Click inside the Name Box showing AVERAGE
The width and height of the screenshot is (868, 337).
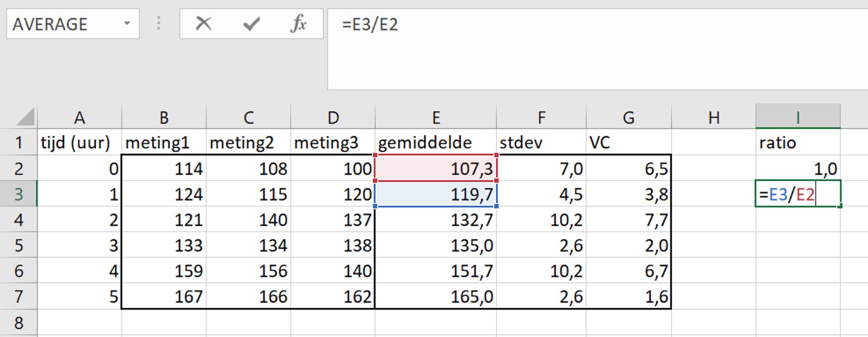click(x=62, y=24)
